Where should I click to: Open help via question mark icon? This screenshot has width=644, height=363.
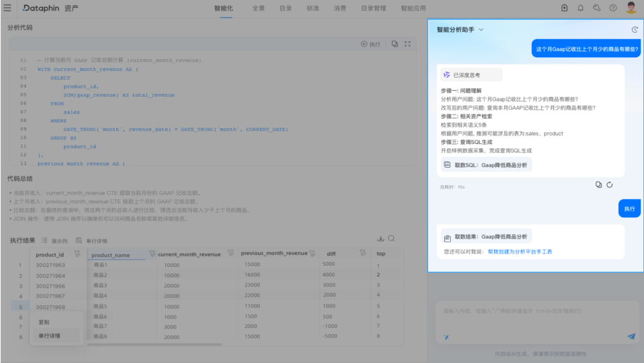click(x=612, y=8)
